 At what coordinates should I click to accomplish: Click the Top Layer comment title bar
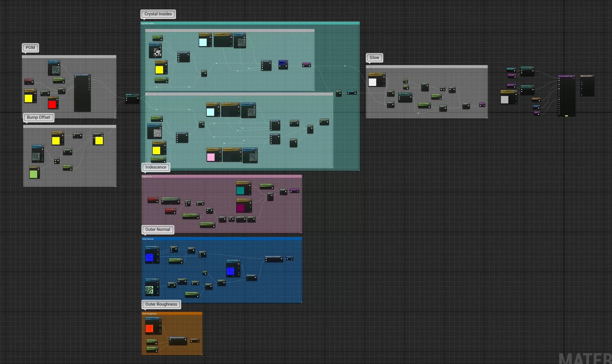click(x=230, y=31)
